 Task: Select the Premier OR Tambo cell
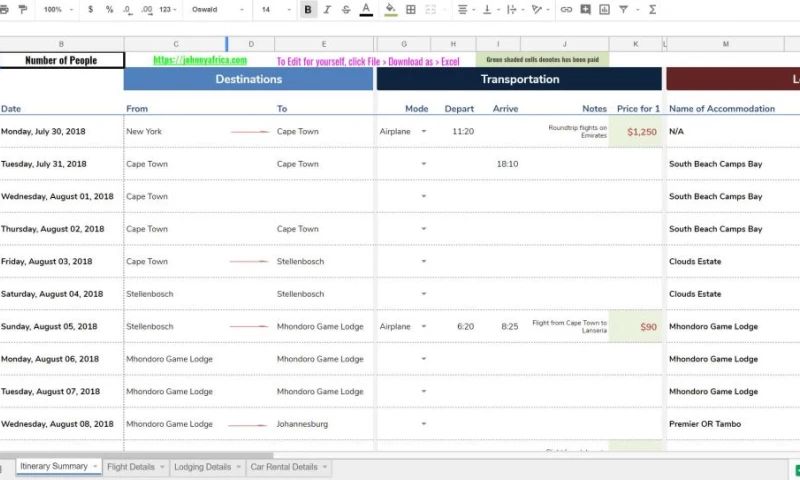click(x=726, y=424)
